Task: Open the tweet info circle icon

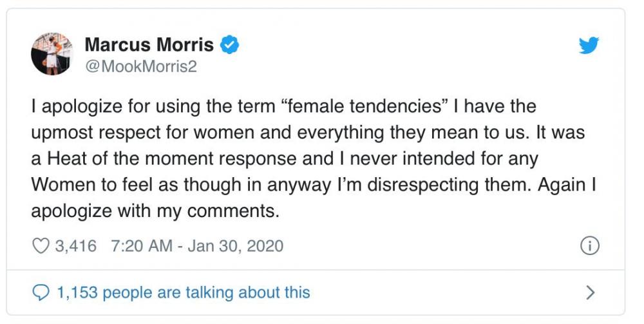Action: [590, 245]
